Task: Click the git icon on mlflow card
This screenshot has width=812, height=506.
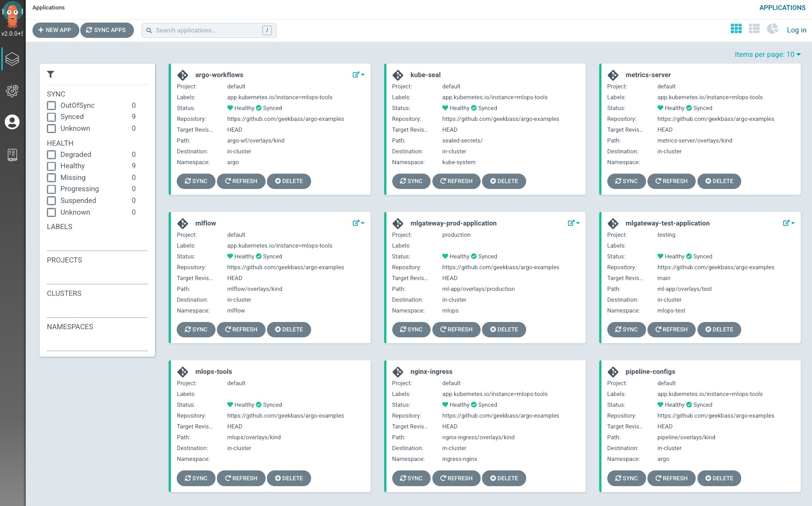Action: point(183,223)
